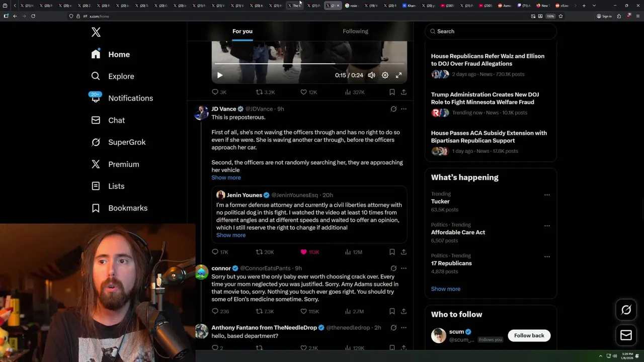Open the X logo home link
The height and width of the screenshot is (362, 644).
96,32
